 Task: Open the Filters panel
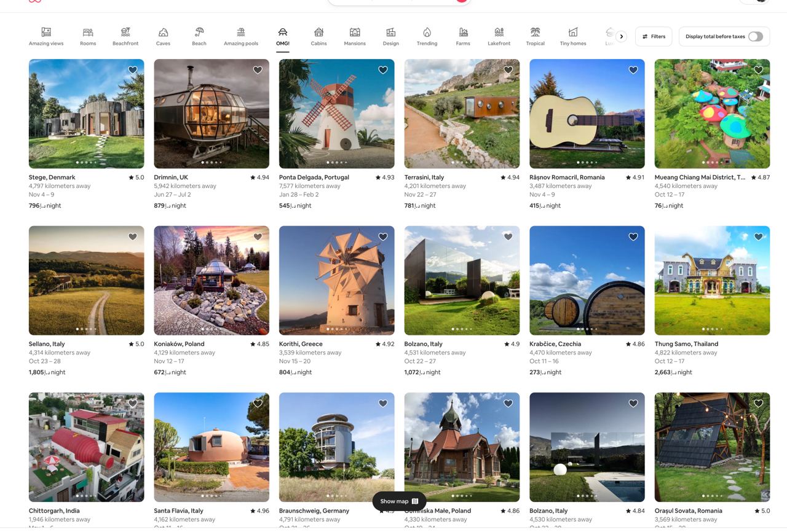(x=654, y=36)
